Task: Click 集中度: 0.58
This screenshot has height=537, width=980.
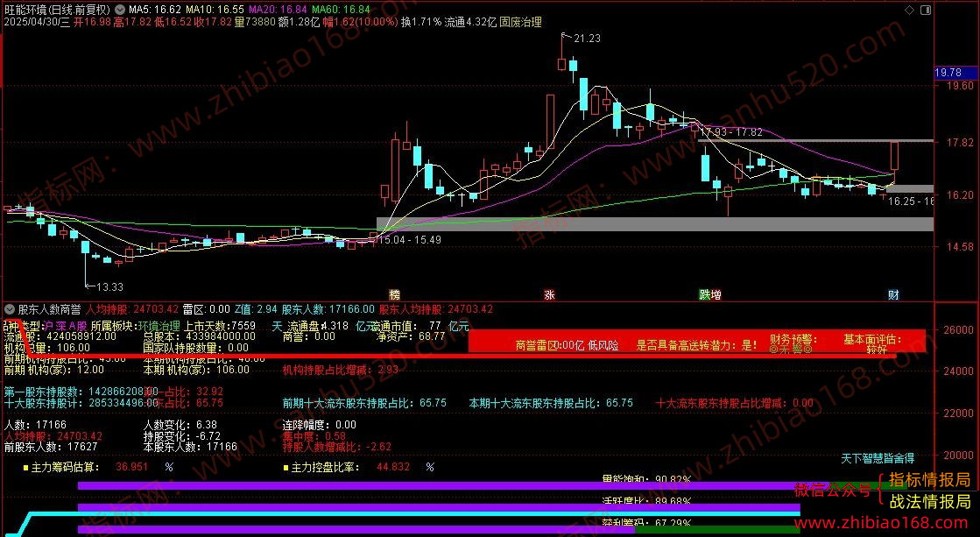Action: 314,435
